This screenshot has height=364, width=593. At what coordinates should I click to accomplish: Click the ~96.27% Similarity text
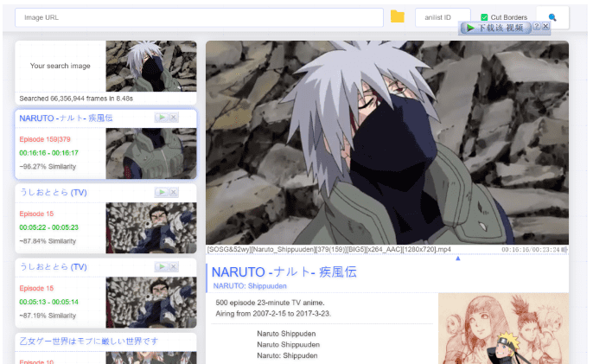48,167
